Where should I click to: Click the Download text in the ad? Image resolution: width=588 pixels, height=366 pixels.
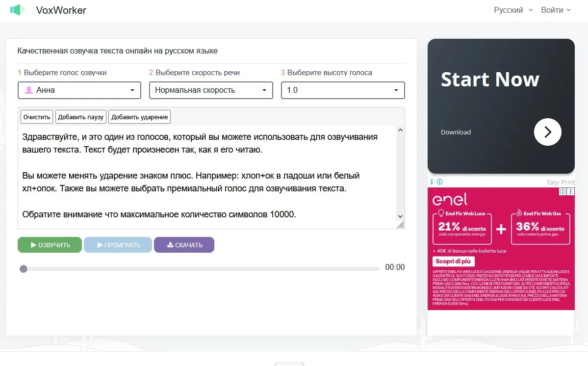pos(456,132)
